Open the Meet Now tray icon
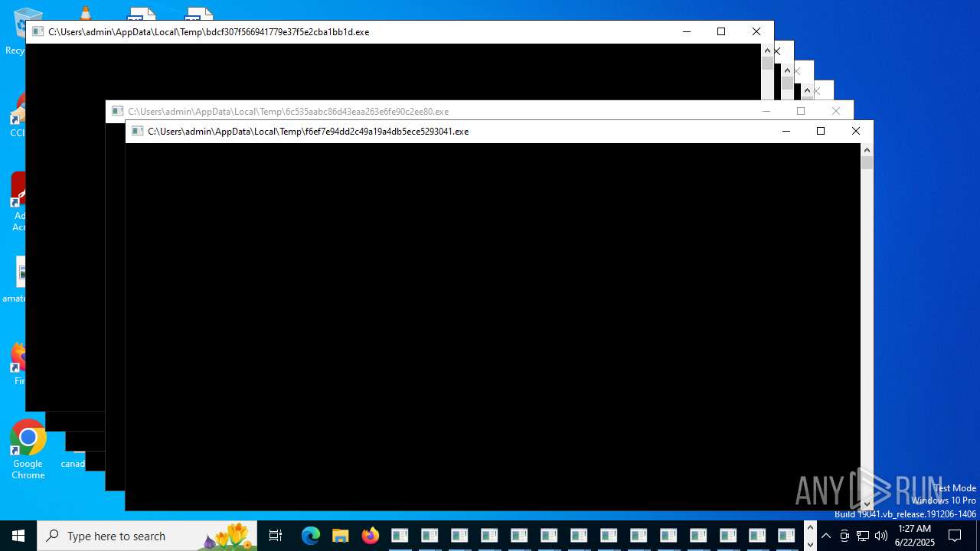This screenshot has width=980, height=551. [844, 536]
